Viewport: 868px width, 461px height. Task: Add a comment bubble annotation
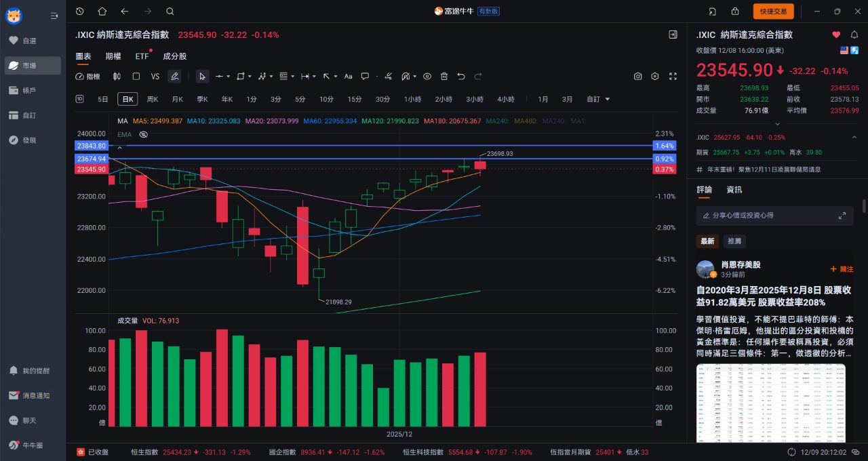[365, 77]
